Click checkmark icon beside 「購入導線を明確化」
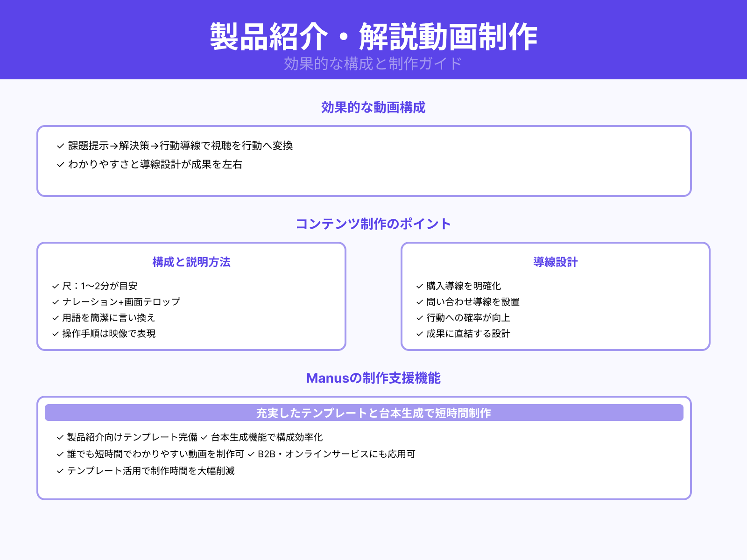This screenshot has height=560, width=747. [418, 286]
